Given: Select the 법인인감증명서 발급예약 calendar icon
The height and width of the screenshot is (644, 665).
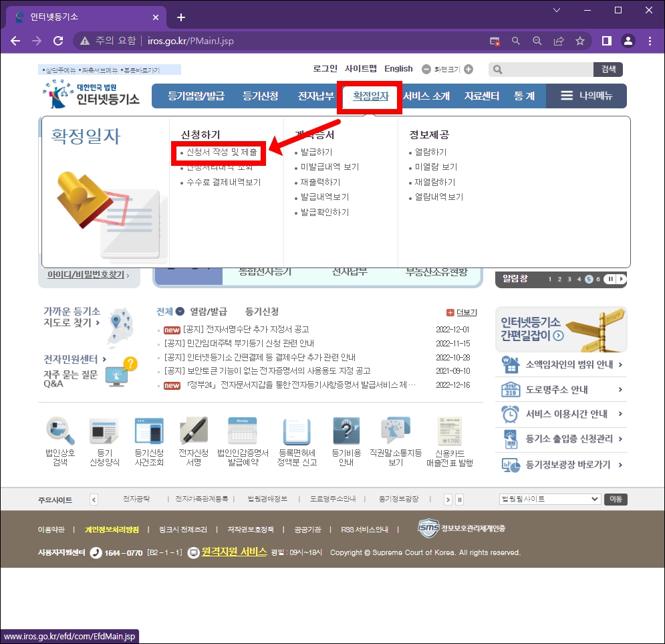Looking at the screenshot, I should click(242, 431).
